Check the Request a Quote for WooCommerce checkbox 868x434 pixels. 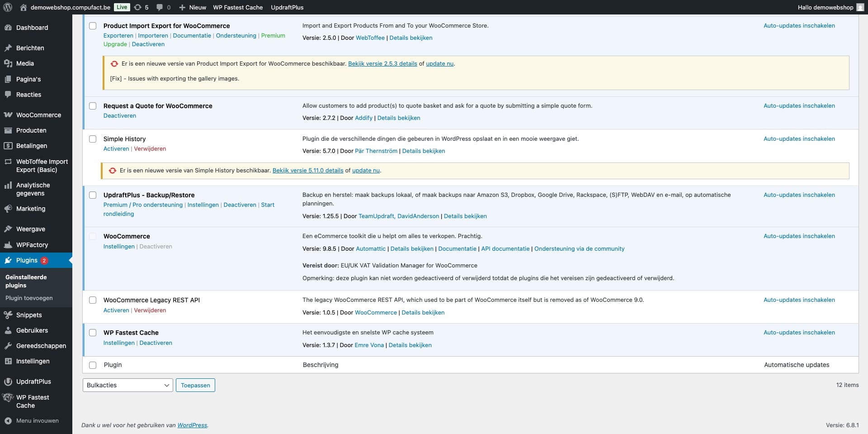tap(93, 106)
